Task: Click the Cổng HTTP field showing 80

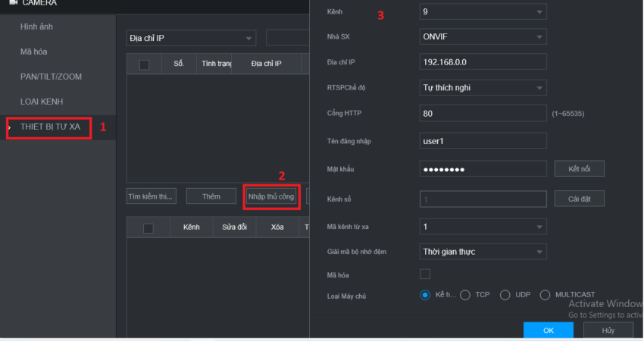Action: [x=483, y=114]
